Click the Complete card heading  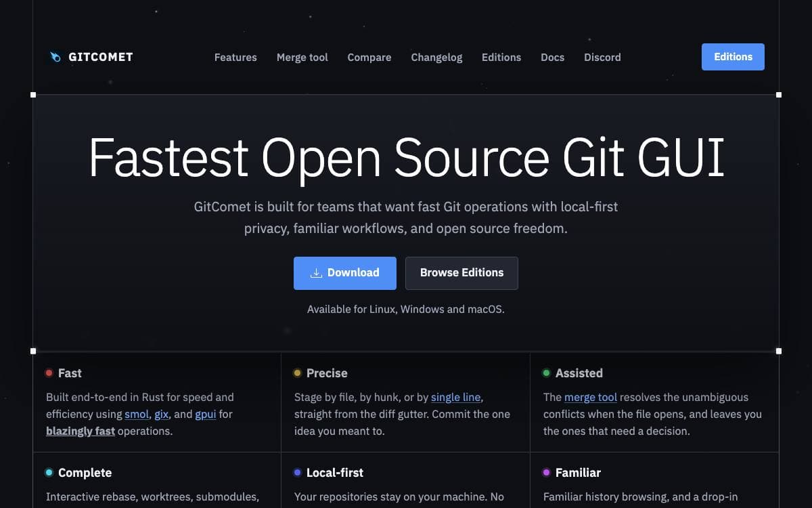85,473
